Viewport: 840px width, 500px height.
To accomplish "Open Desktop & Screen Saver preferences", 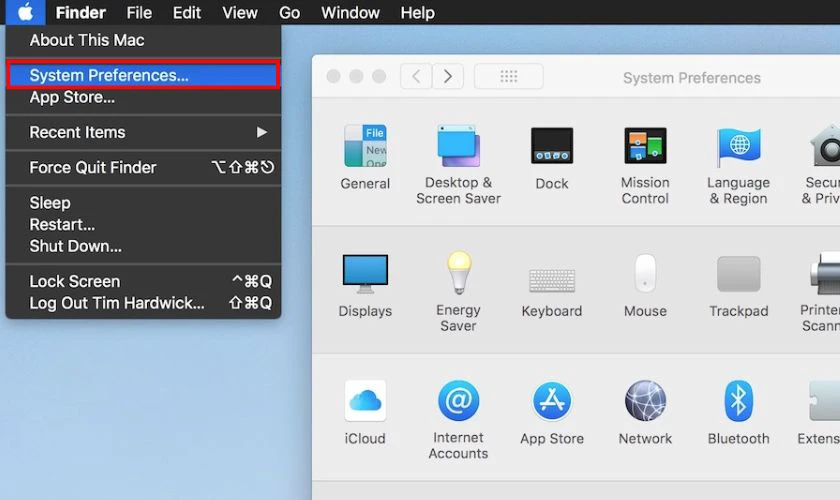I will click(x=459, y=164).
